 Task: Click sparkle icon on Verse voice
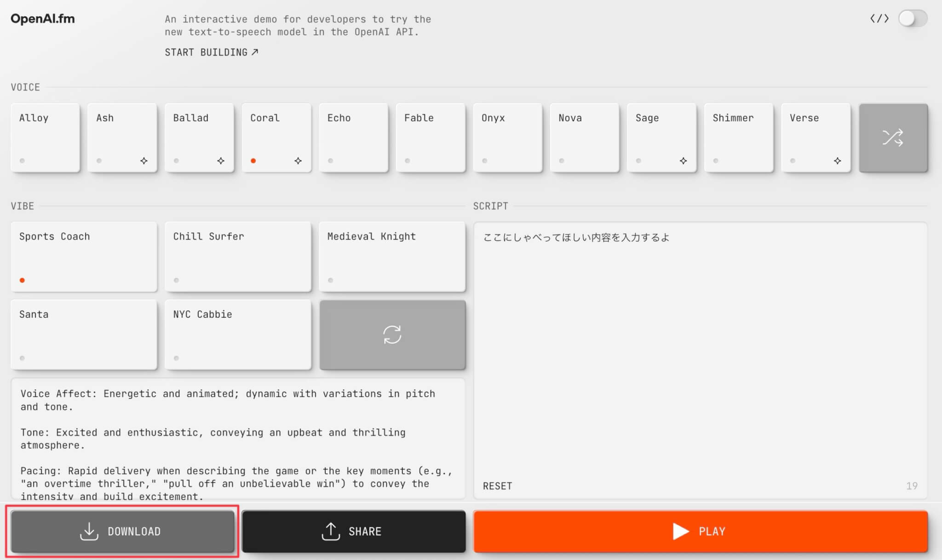point(837,160)
